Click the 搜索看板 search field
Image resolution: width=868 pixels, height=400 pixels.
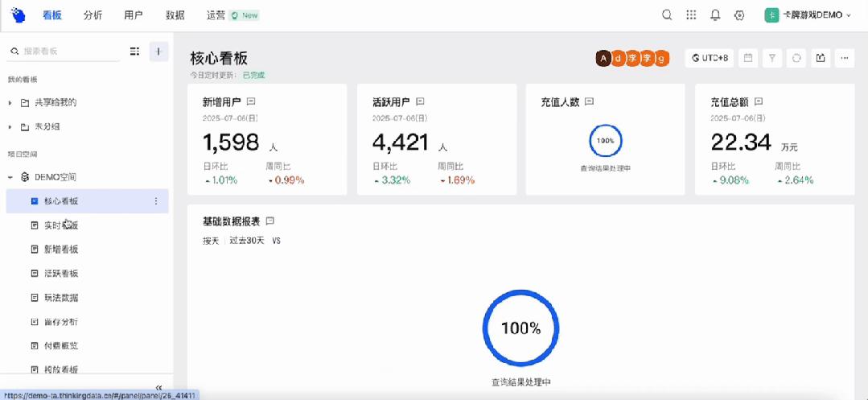(x=64, y=51)
